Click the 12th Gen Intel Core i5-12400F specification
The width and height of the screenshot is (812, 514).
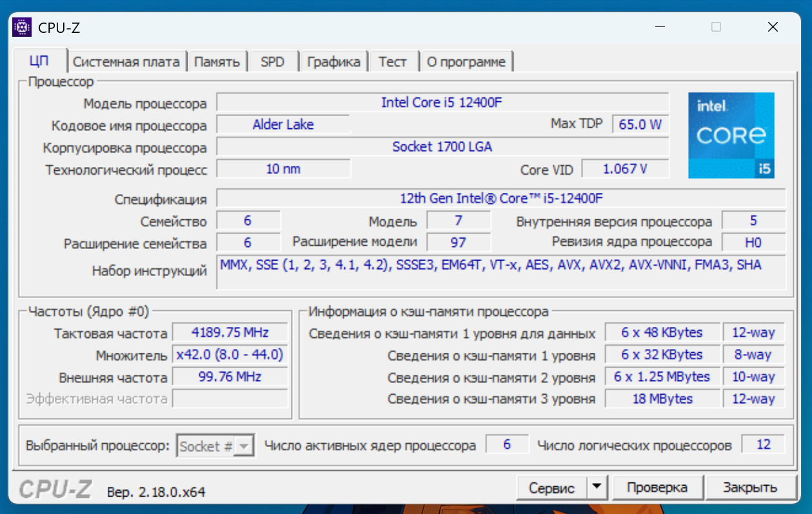pos(501,198)
